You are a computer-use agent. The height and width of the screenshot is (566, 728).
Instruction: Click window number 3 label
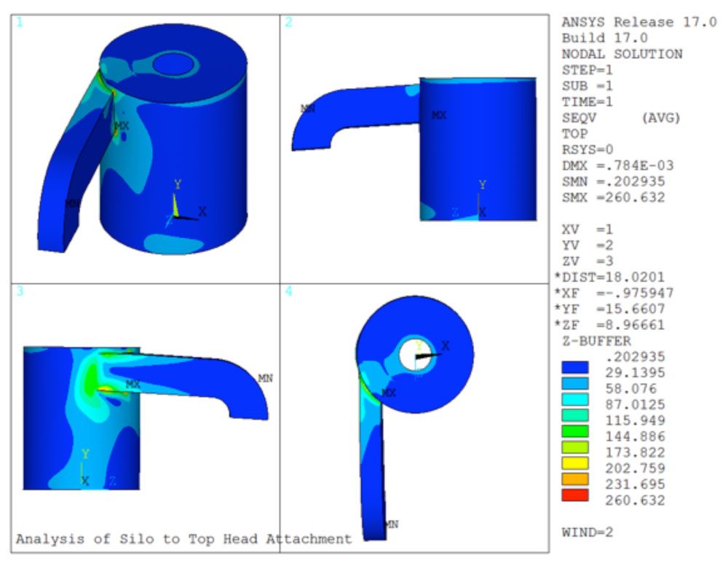(x=20, y=291)
